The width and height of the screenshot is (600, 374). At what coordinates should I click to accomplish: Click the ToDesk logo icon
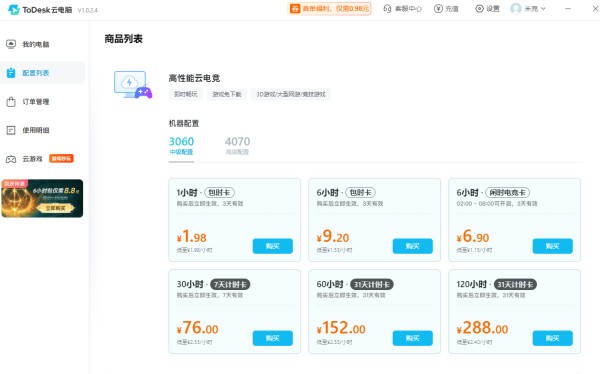click(14, 10)
